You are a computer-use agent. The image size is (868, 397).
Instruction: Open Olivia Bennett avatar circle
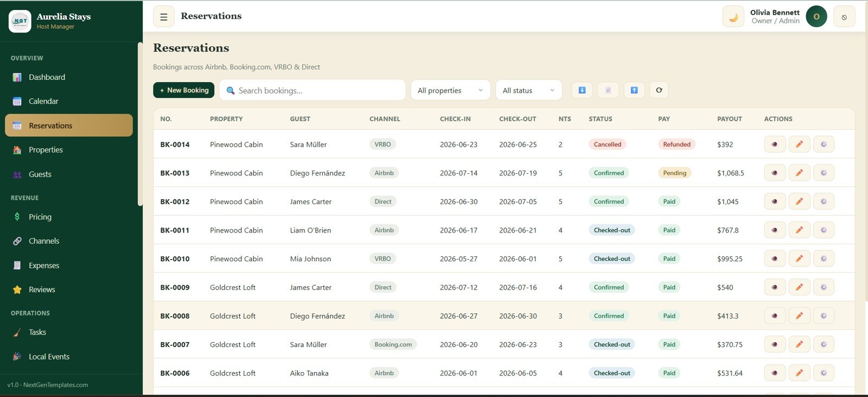pos(816,17)
